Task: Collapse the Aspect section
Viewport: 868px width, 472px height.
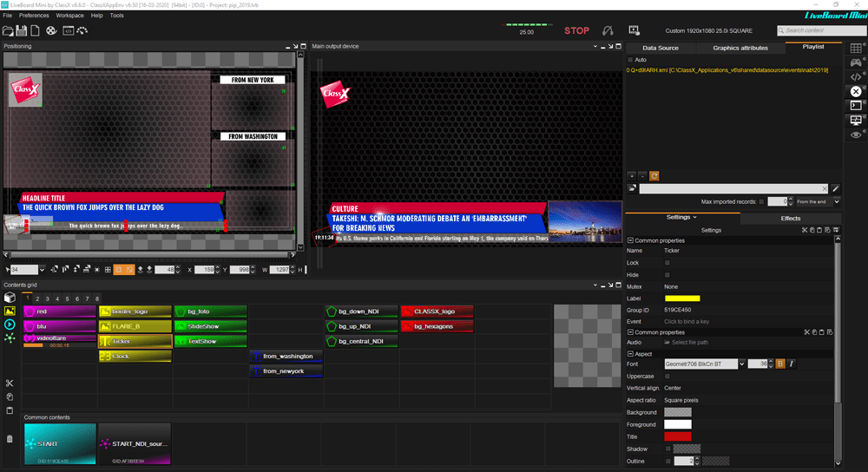Action: [x=630, y=354]
